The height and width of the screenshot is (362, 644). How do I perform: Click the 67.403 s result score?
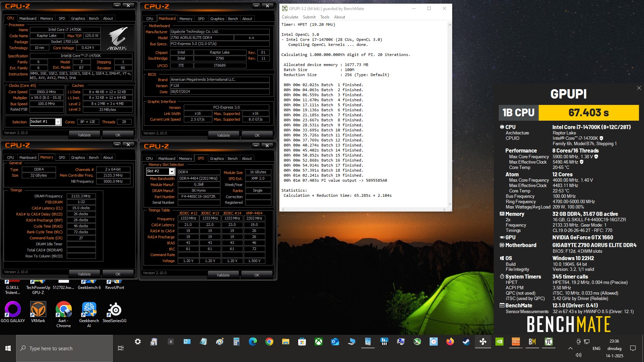tap(589, 113)
